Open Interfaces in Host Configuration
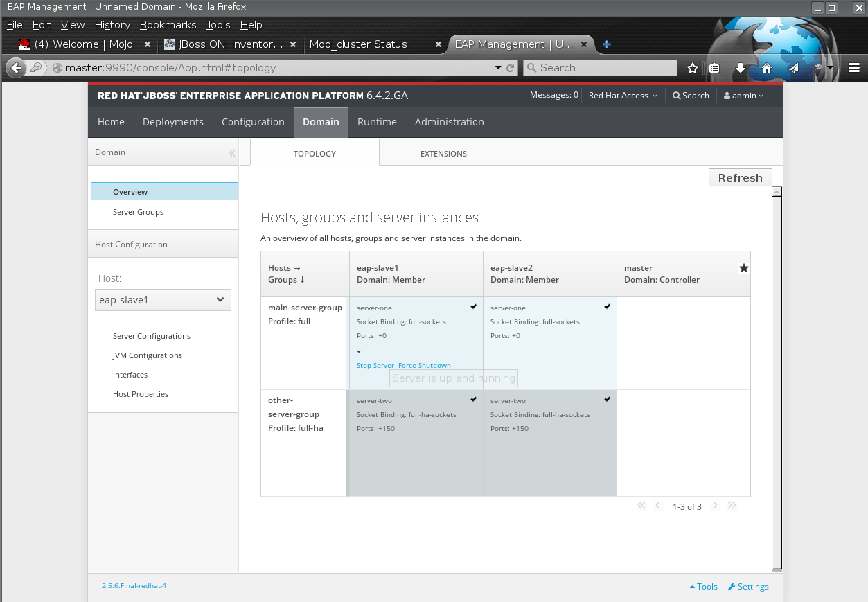Screen dimensions: 868x602 130,375
